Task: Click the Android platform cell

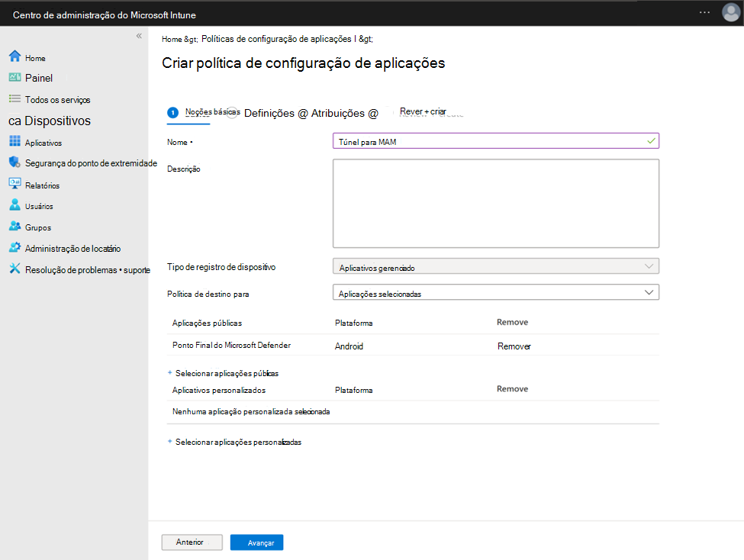Action: 349,346
